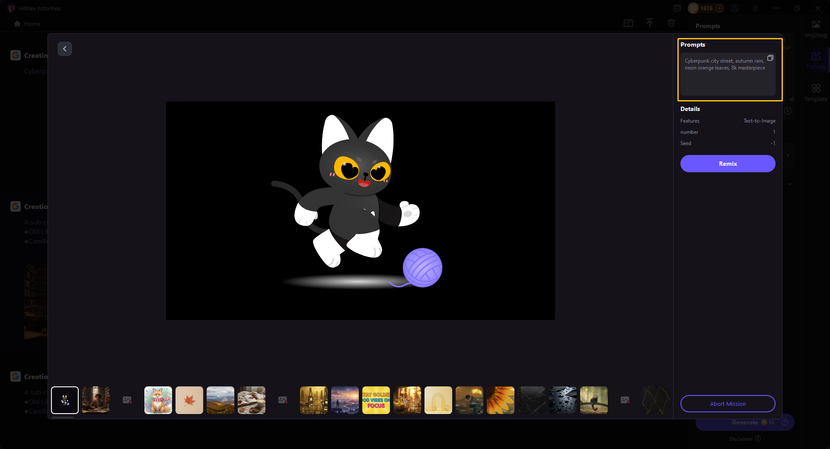The width and height of the screenshot is (830, 449).
Task: Open the cozy cookies and blanket thumbnail
Action: click(x=251, y=400)
